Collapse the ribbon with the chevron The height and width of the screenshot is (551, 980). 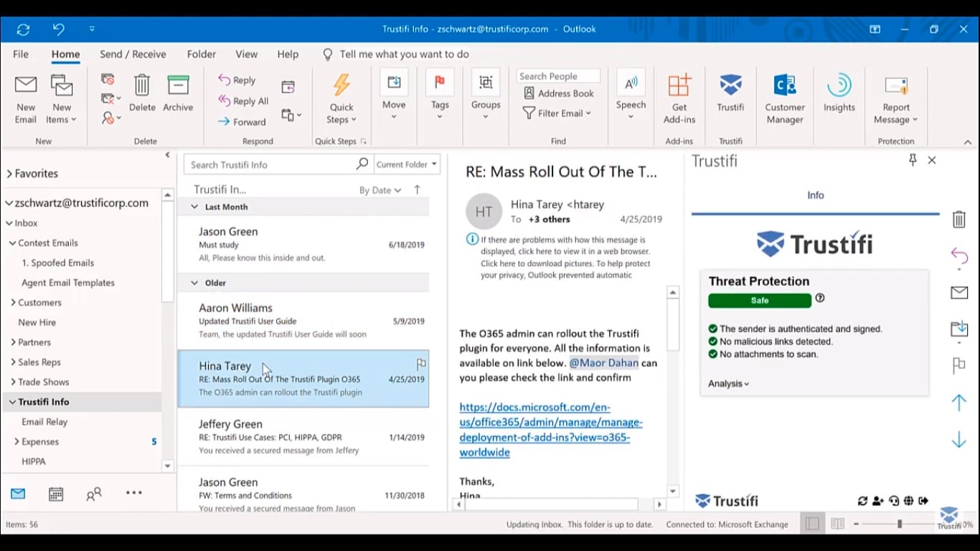point(967,142)
